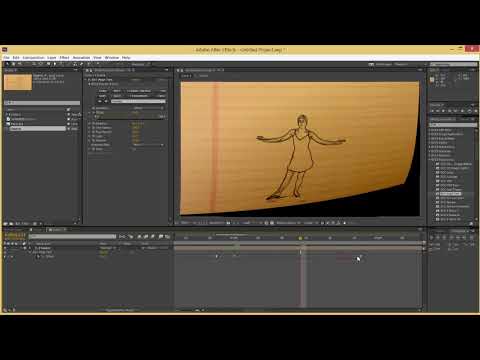Collapse the effect twirl in Effect Controls
Viewport: 480px width, 360px height.
tap(86, 80)
